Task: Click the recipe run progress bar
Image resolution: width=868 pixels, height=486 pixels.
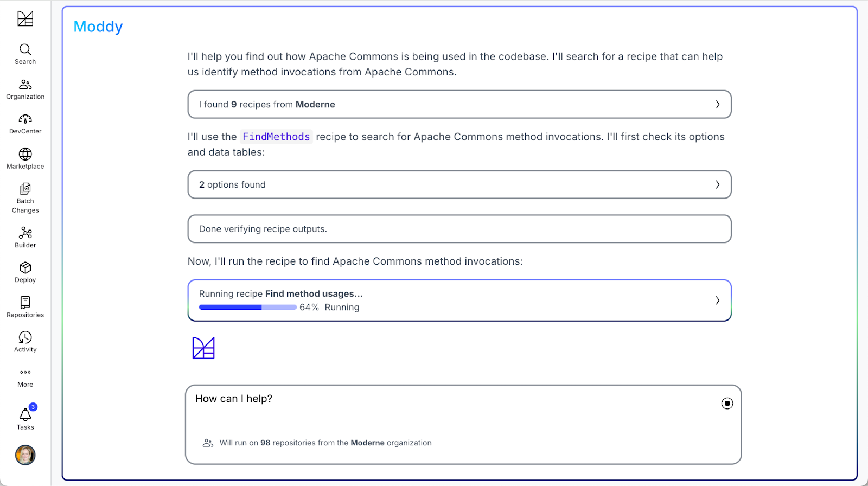Action: pos(247,307)
